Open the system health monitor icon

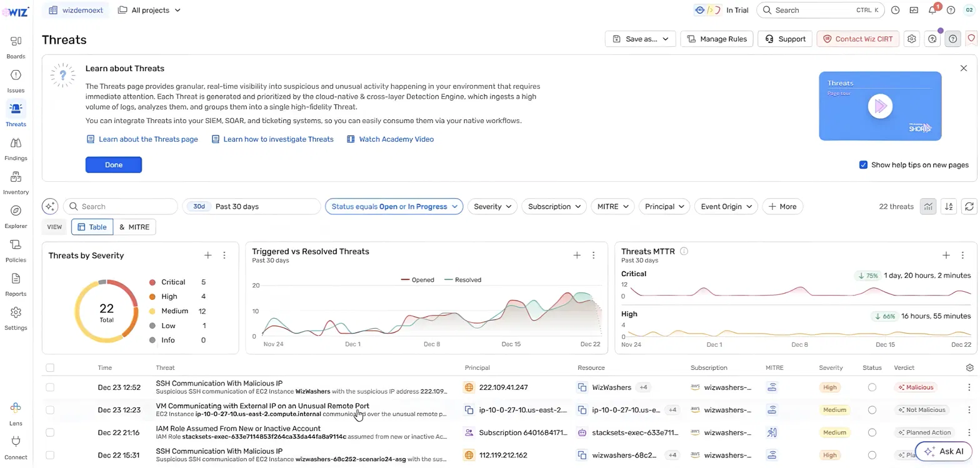click(x=914, y=10)
